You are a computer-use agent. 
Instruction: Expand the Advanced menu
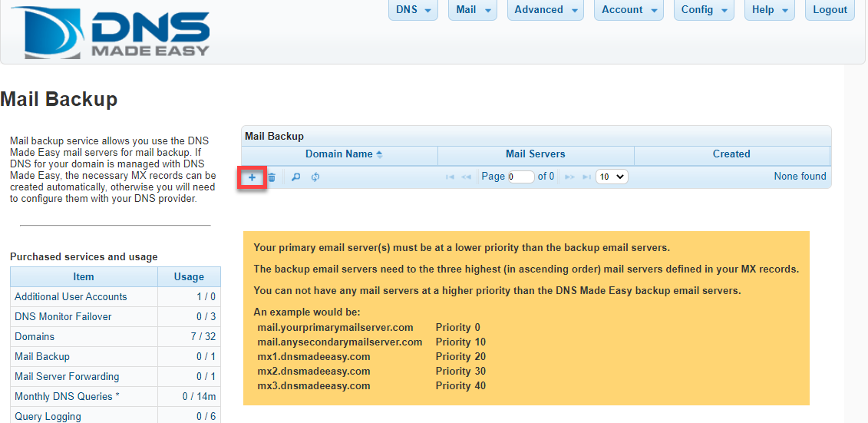click(x=545, y=10)
